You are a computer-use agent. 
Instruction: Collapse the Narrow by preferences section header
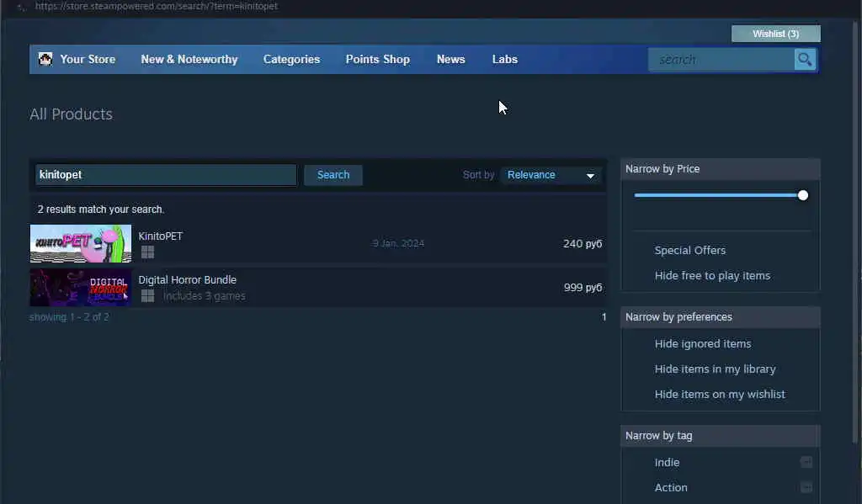[721, 317]
